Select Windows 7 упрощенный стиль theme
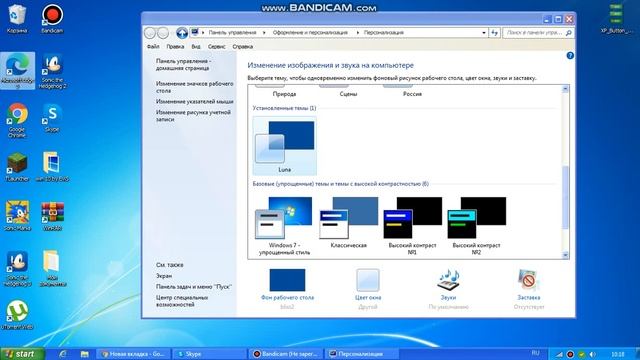Image resolution: width=640 pixels, height=360 pixels. pos(284,226)
